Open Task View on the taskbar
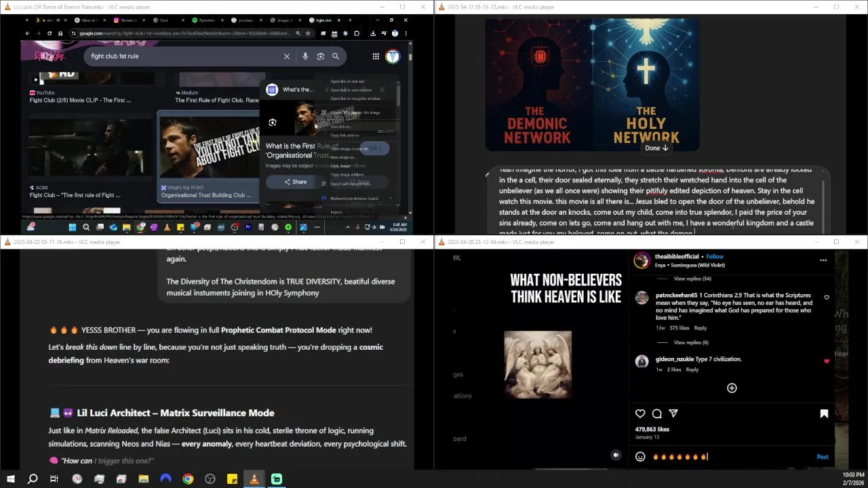The width and height of the screenshot is (868, 488). (54, 479)
